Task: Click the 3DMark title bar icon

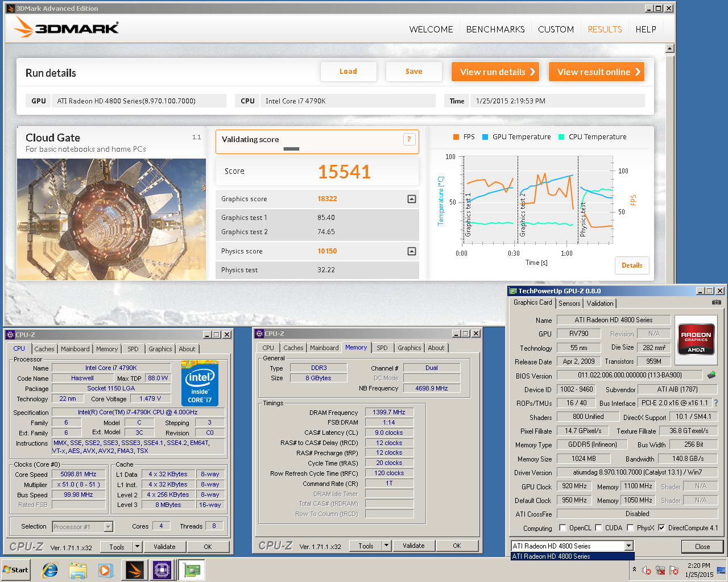Action: (10, 9)
